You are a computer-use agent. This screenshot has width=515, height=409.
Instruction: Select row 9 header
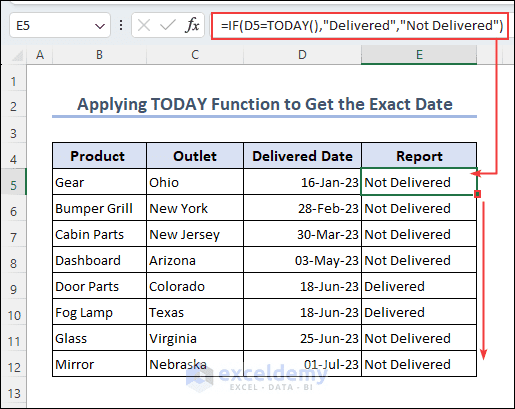pos(13,286)
